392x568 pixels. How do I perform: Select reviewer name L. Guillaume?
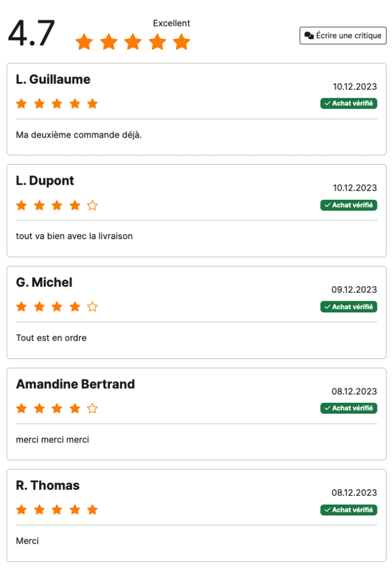coord(53,79)
